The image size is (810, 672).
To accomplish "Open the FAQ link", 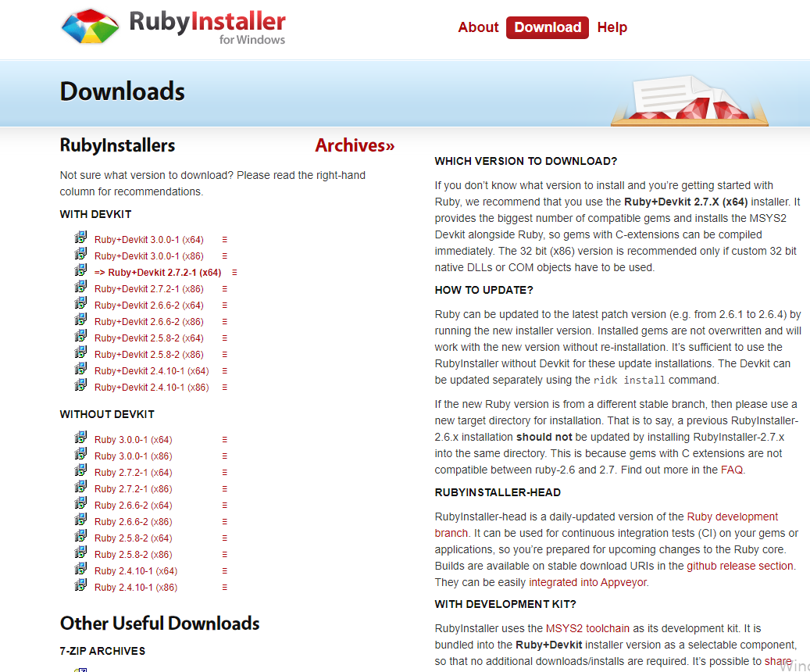I will pos(731,470).
